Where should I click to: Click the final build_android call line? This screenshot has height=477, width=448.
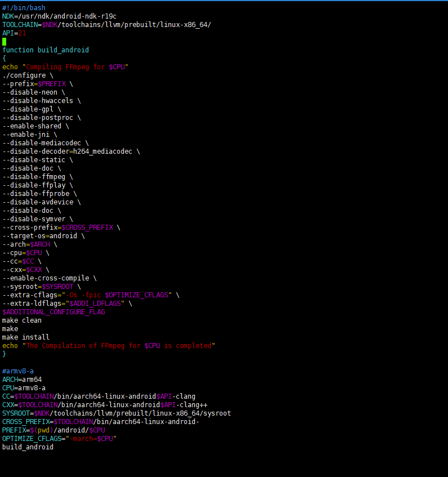28,447
